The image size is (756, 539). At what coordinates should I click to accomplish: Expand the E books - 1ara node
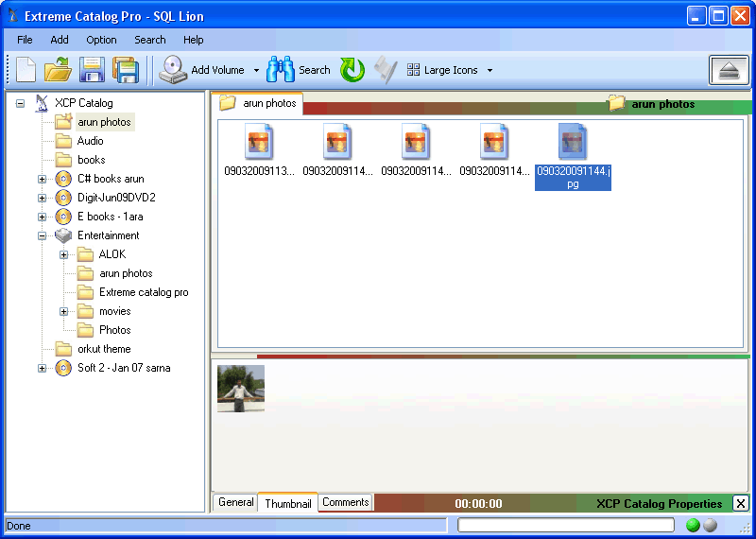(x=42, y=217)
